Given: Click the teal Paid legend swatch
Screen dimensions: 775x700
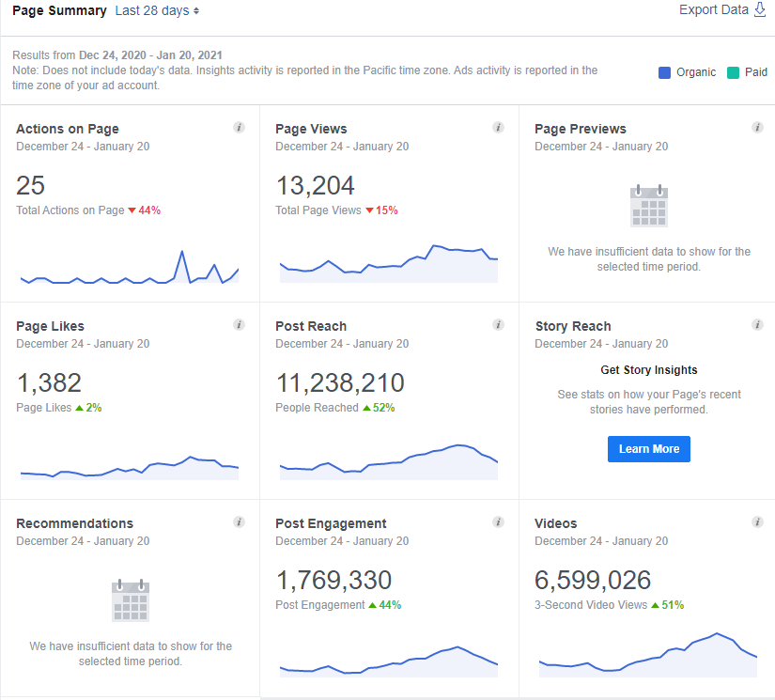Looking at the screenshot, I should (733, 72).
